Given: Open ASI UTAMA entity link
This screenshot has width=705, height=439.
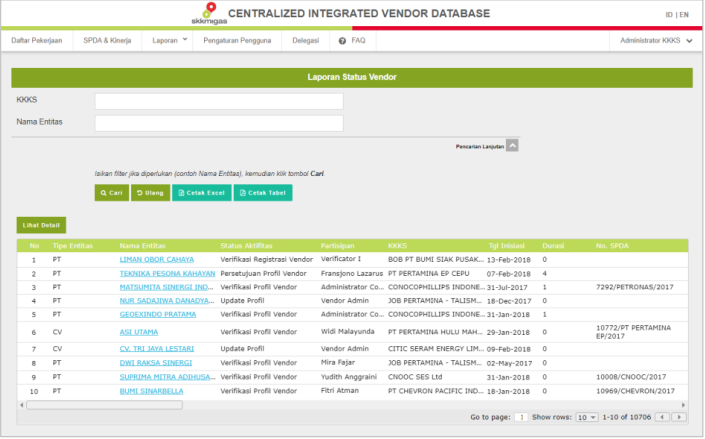Looking at the screenshot, I should (x=138, y=332).
